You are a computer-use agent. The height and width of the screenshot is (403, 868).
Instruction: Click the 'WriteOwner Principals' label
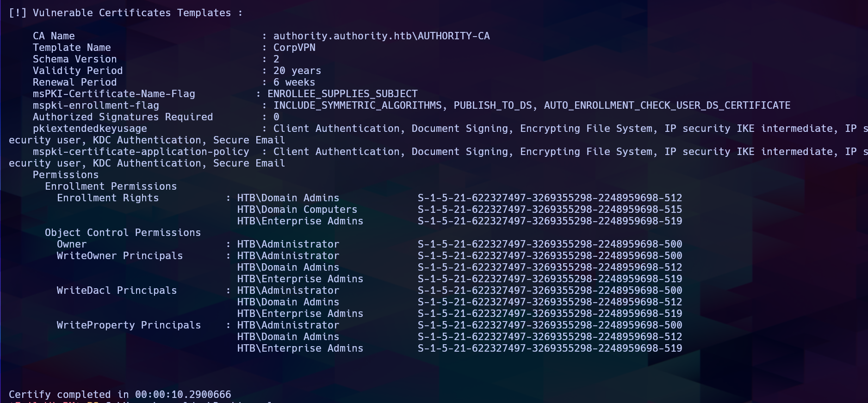click(120, 256)
